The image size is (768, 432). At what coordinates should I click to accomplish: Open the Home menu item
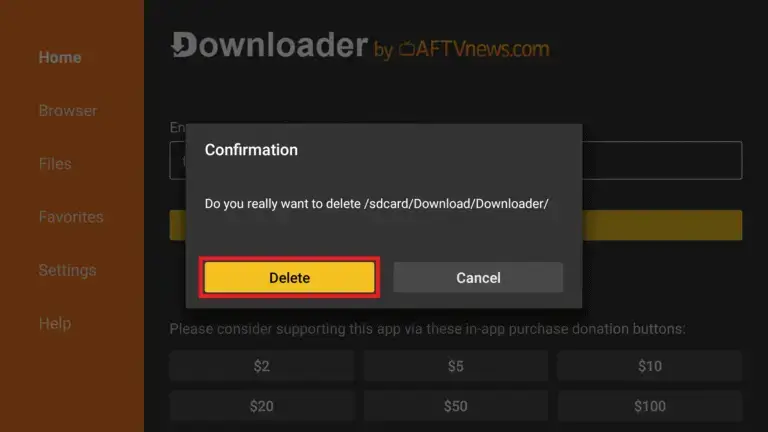(60, 57)
